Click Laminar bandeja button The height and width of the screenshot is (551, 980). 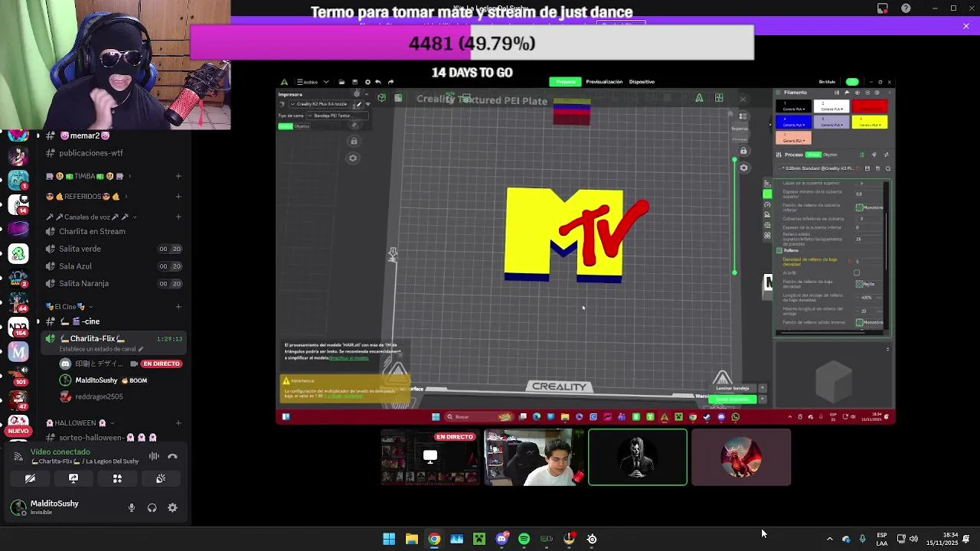coord(733,388)
